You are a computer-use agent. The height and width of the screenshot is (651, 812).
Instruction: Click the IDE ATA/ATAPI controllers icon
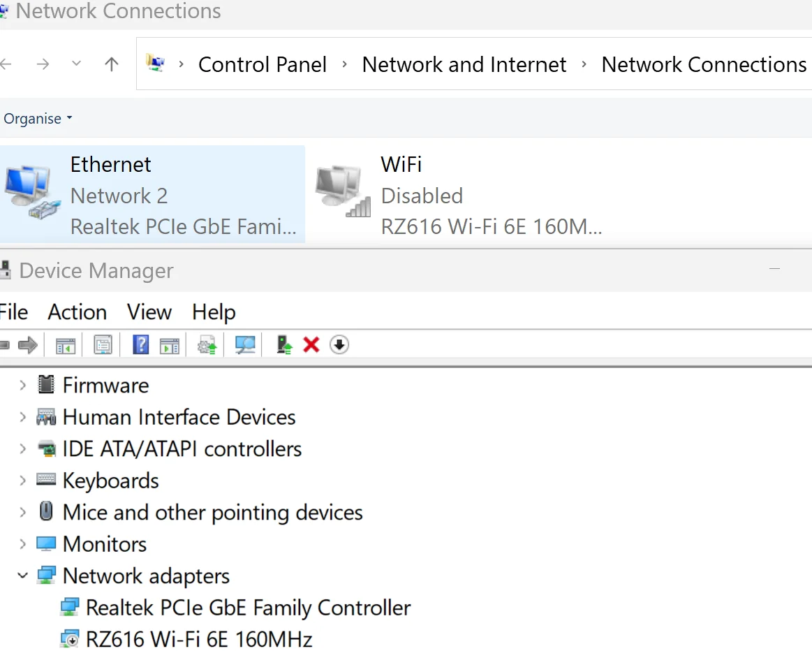tap(47, 448)
